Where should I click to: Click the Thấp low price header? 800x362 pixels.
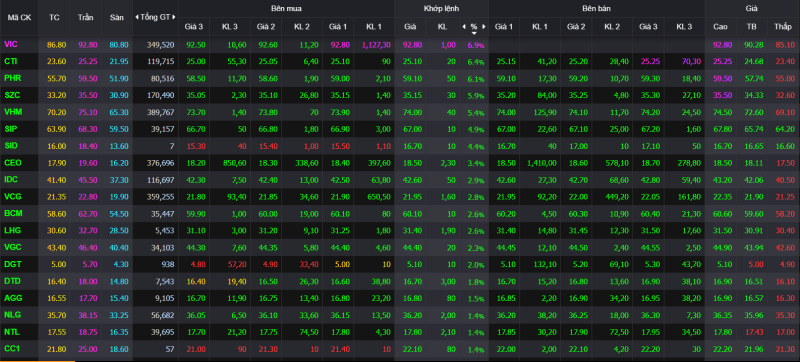coord(782,26)
